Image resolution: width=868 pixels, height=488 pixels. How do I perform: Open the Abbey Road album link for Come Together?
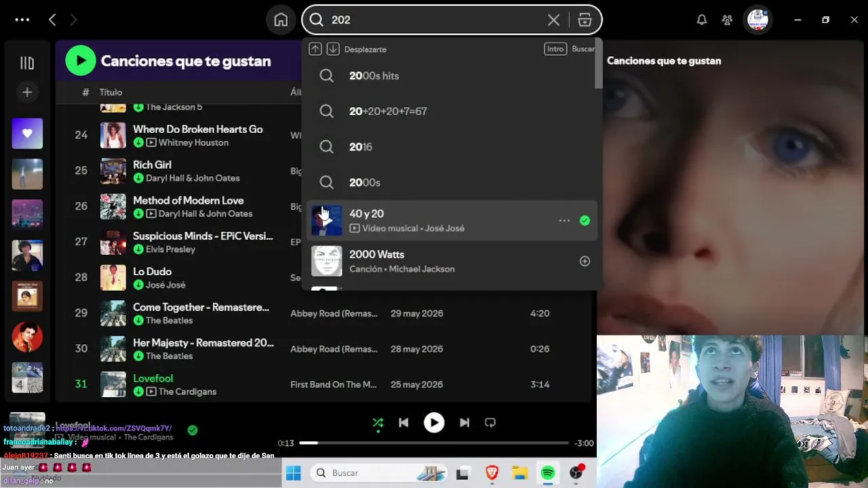coord(334,314)
